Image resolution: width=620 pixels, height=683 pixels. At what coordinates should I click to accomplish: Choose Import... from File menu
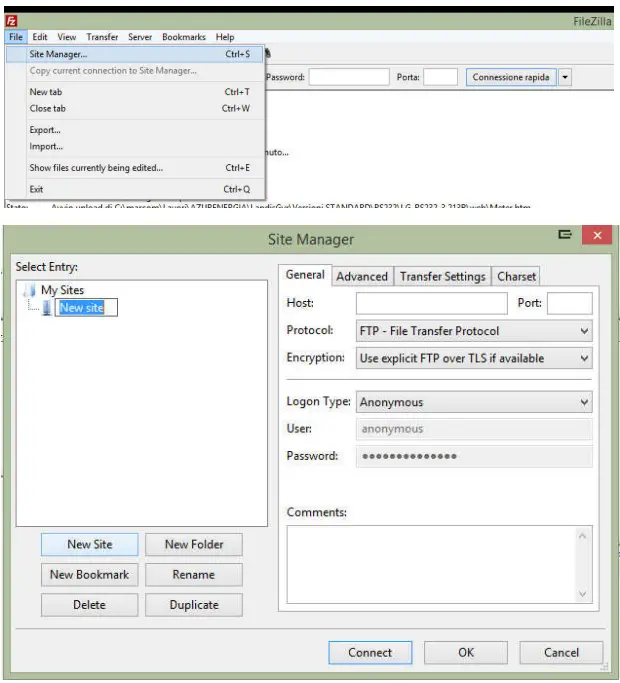[135, 146]
